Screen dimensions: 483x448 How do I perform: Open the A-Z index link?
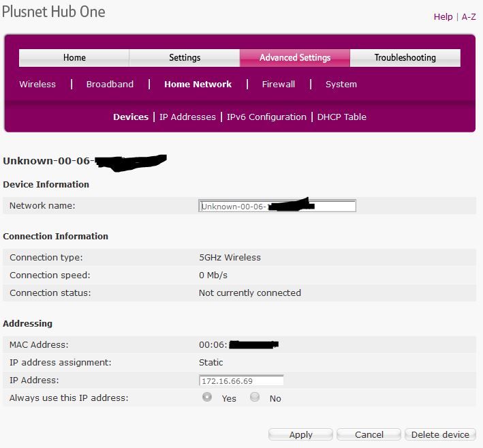[469, 16]
